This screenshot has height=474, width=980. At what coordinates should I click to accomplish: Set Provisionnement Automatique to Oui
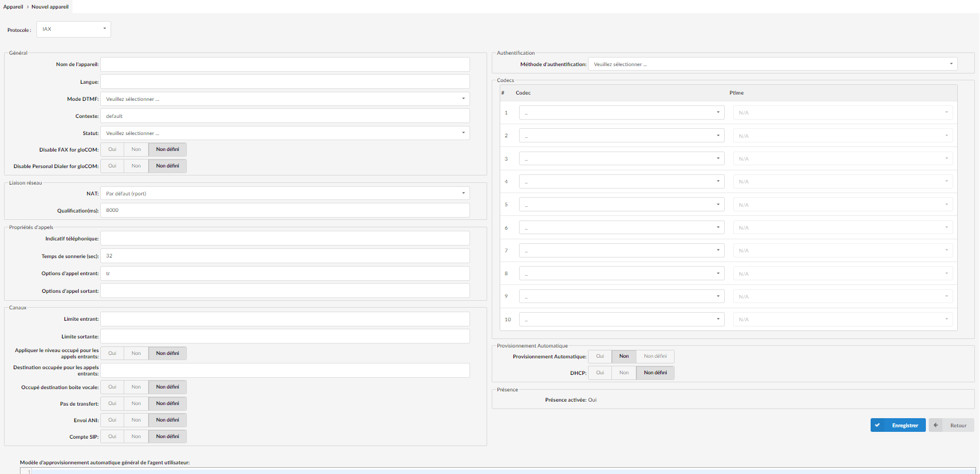click(x=600, y=356)
